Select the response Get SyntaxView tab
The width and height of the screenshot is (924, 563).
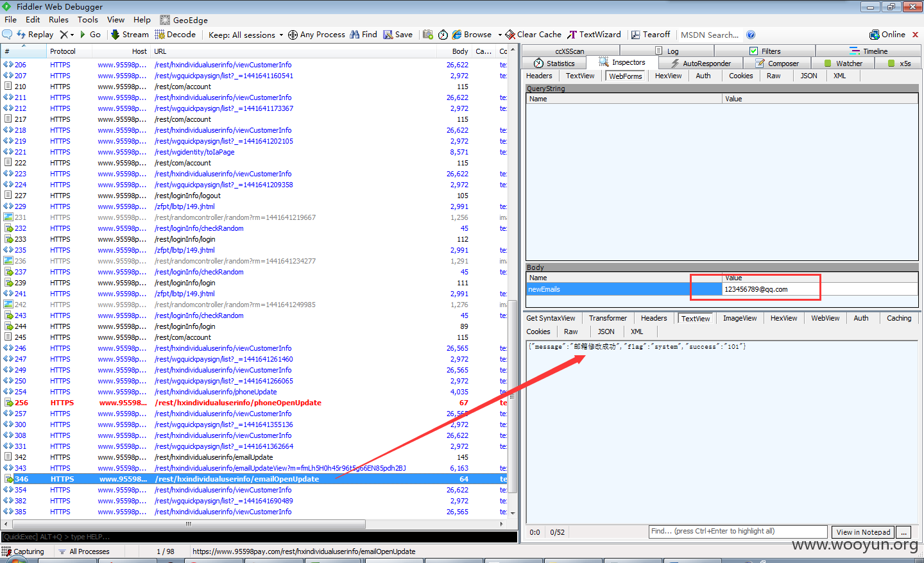(x=551, y=318)
